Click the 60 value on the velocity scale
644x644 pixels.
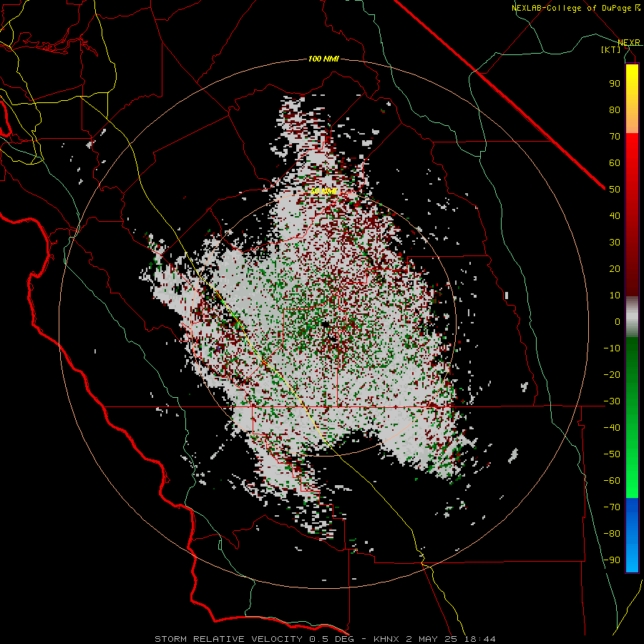click(x=615, y=162)
